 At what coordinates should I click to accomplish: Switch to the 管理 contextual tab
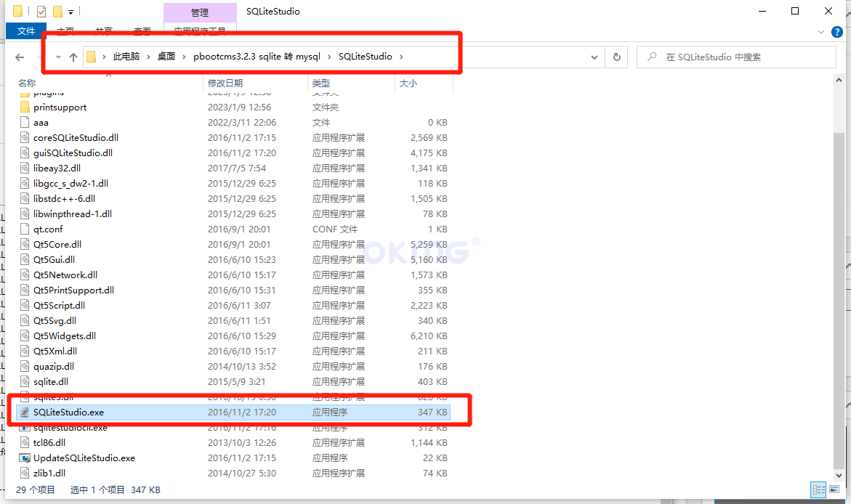200,12
